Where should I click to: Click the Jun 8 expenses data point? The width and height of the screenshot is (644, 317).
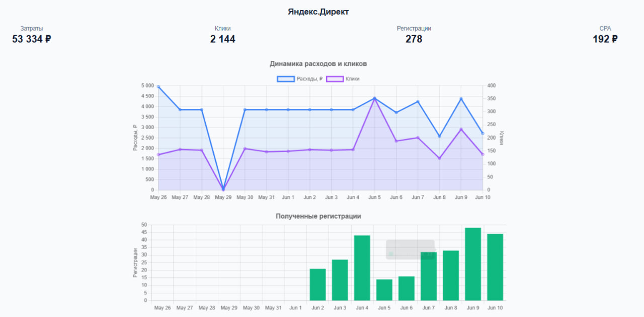[x=439, y=136]
